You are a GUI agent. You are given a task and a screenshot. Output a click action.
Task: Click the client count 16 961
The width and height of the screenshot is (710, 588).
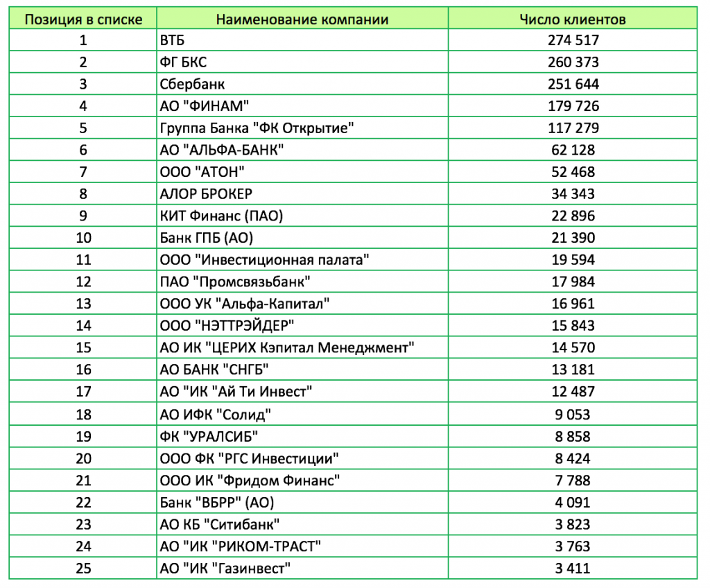pyautogui.click(x=573, y=304)
